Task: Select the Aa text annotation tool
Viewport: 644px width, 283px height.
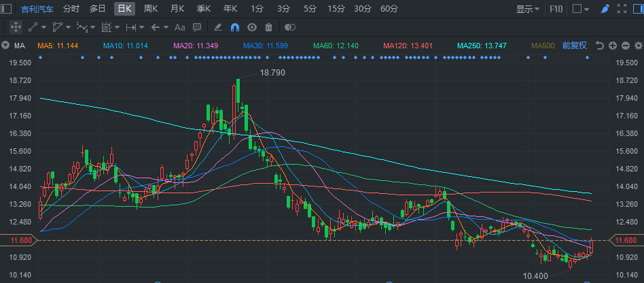Action: 180,28
